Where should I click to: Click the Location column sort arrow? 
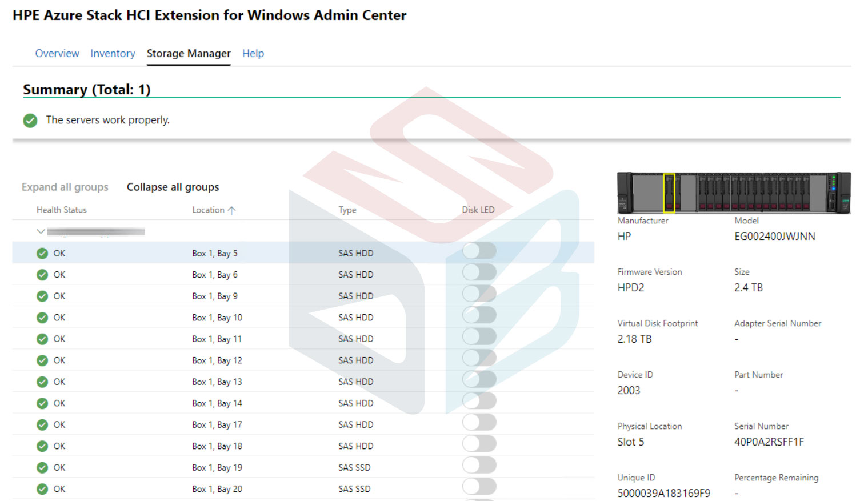[x=232, y=210]
